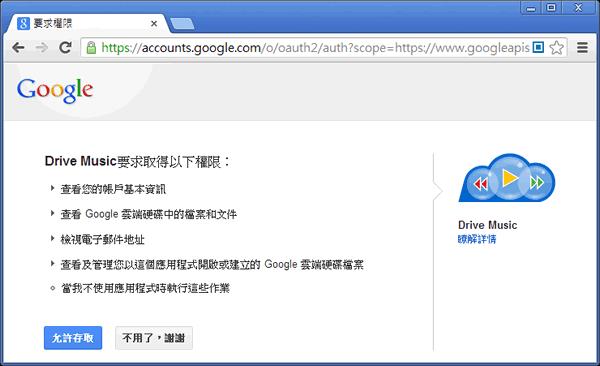The height and width of the screenshot is (366, 600).
Task: Minimize the browser window
Action: click(531, 8)
